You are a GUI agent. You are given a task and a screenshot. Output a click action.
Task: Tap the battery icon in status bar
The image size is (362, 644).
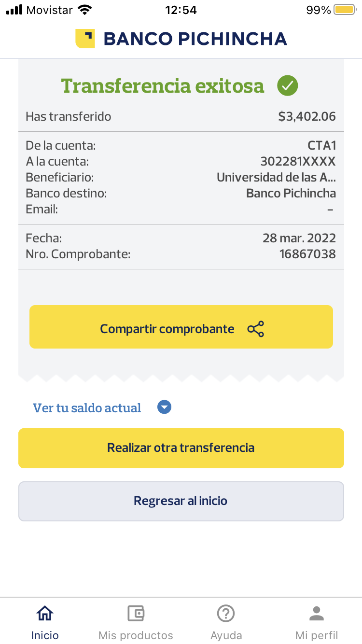[344, 10]
